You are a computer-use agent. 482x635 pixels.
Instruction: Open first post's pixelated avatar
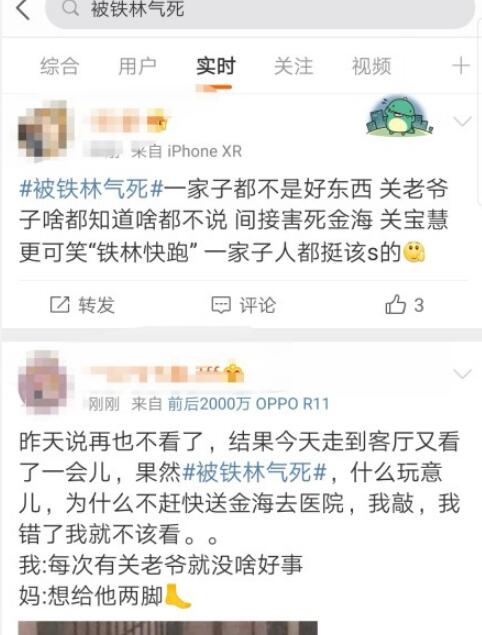pyautogui.click(x=45, y=130)
